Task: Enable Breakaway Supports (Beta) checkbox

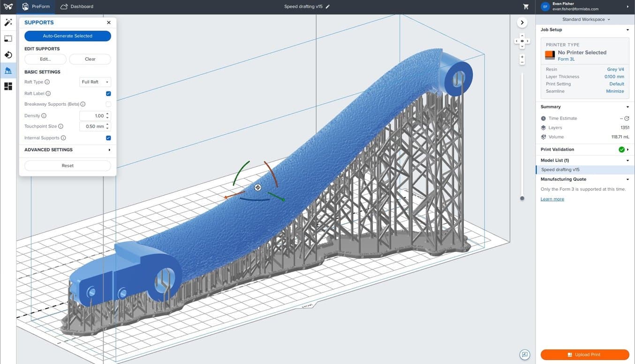Action: click(x=108, y=104)
